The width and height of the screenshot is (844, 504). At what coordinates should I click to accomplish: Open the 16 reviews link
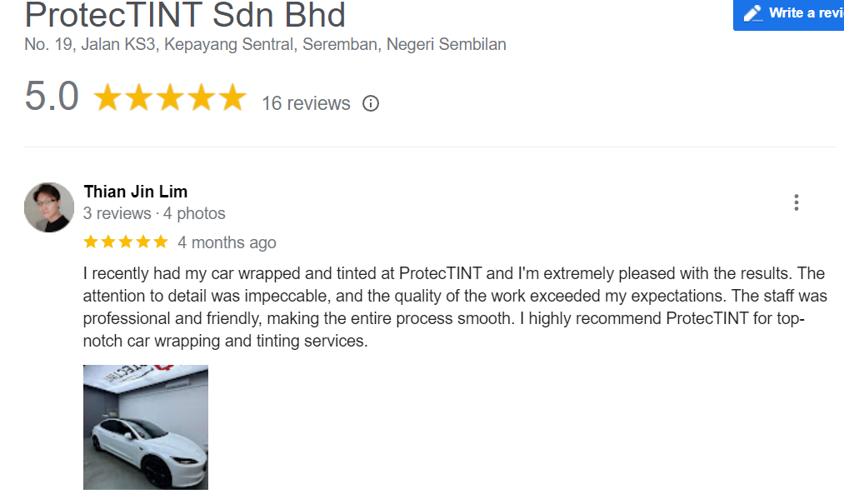click(x=306, y=103)
